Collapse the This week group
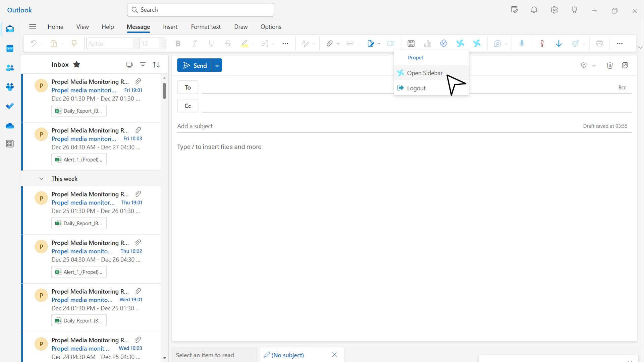 pyautogui.click(x=41, y=179)
